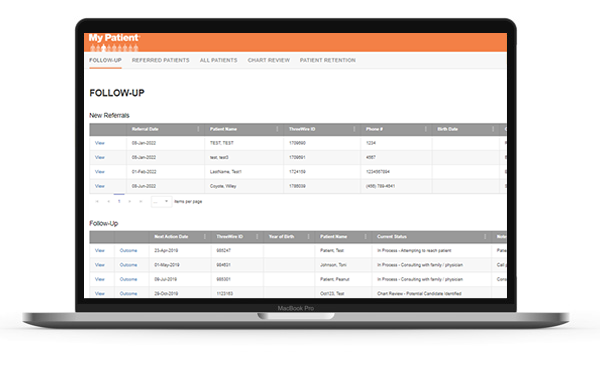Click the phone number 1234567894
This screenshot has width=600, height=367.
pos(377,172)
